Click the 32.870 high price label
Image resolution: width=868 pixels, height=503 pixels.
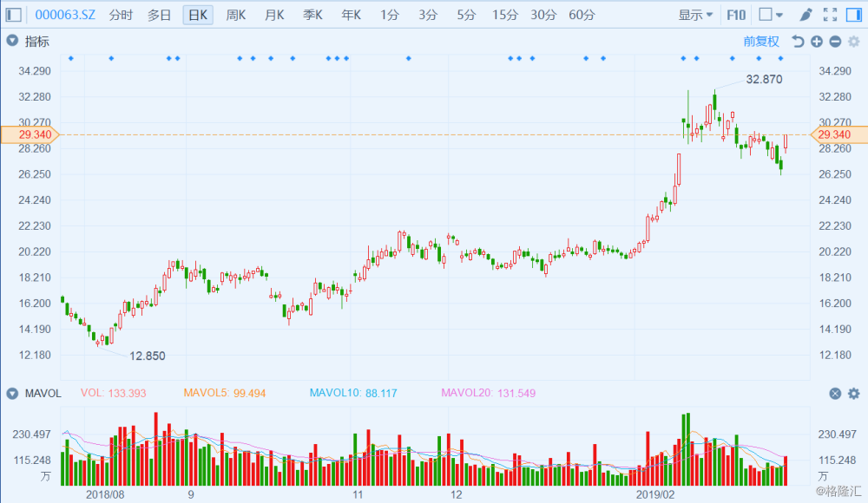[764, 79]
